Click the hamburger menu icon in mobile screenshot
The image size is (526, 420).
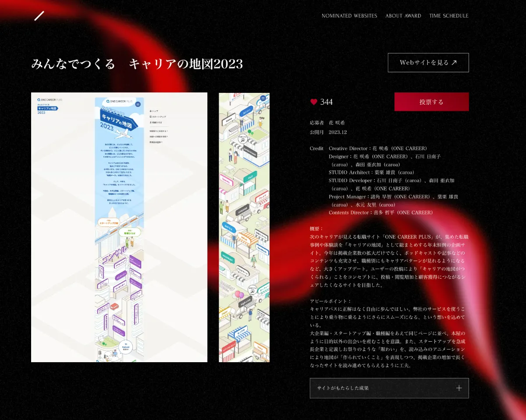[263, 98]
